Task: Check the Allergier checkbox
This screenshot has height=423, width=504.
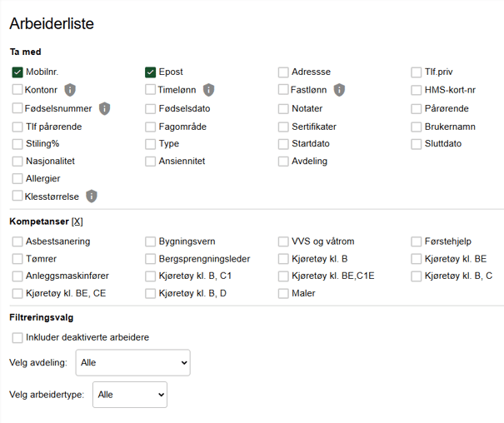Action: [x=17, y=179]
